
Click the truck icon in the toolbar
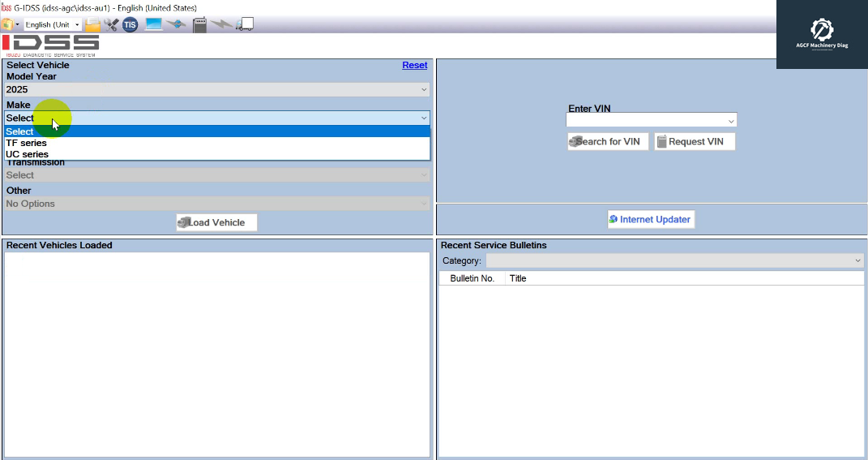pyautogui.click(x=245, y=24)
